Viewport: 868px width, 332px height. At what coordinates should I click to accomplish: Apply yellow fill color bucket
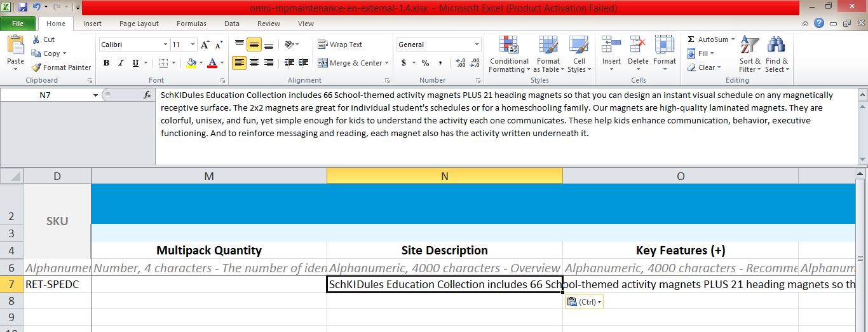(x=191, y=63)
